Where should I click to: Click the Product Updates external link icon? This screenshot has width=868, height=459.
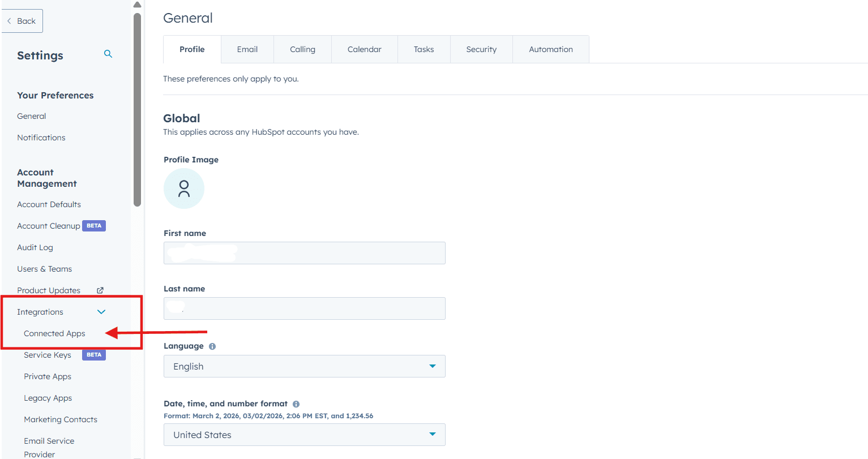tap(100, 290)
